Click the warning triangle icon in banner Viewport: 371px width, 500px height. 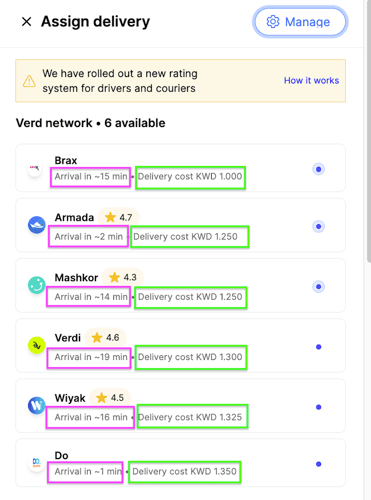pyautogui.click(x=29, y=81)
